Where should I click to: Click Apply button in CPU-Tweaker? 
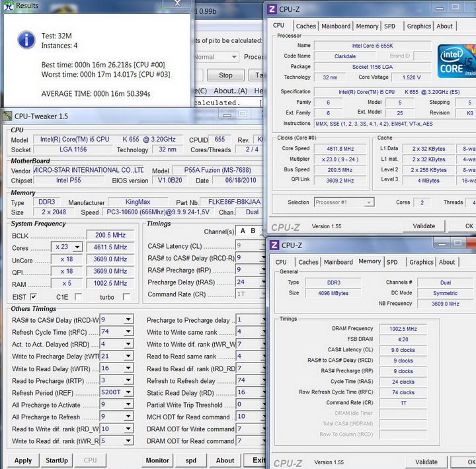click(23, 460)
